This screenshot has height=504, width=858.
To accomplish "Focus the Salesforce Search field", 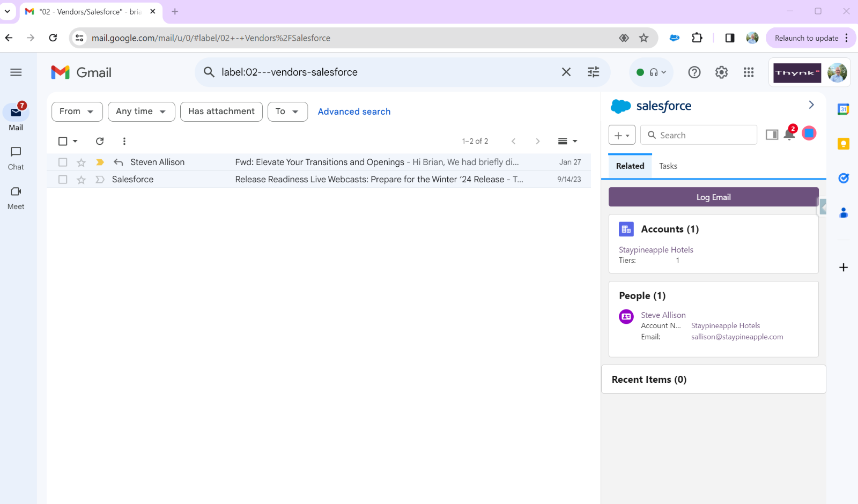I will [x=699, y=135].
